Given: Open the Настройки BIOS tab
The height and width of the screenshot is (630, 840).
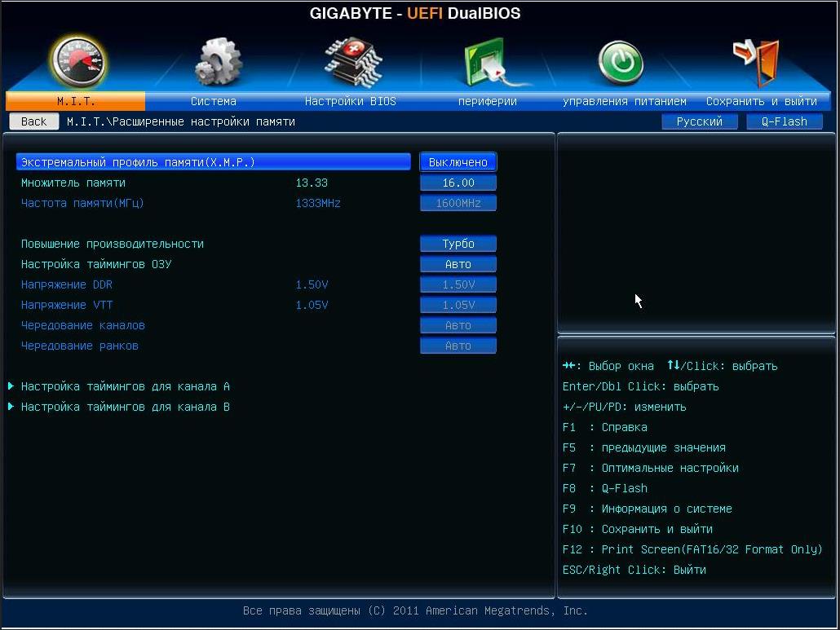Looking at the screenshot, I should point(350,101).
